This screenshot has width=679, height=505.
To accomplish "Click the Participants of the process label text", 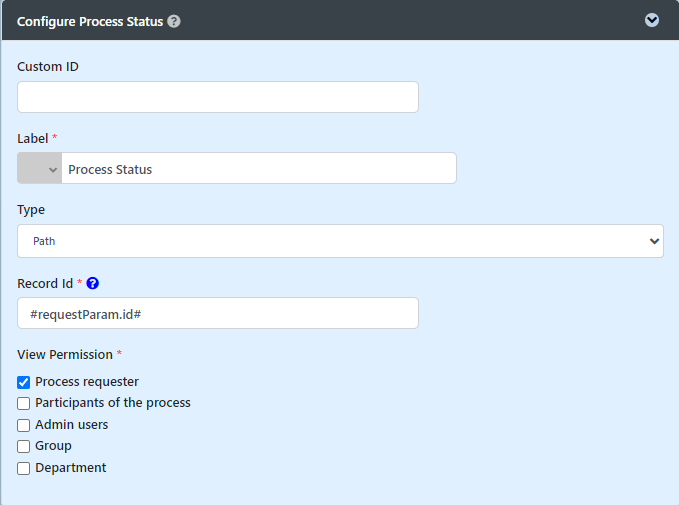I will click(113, 403).
